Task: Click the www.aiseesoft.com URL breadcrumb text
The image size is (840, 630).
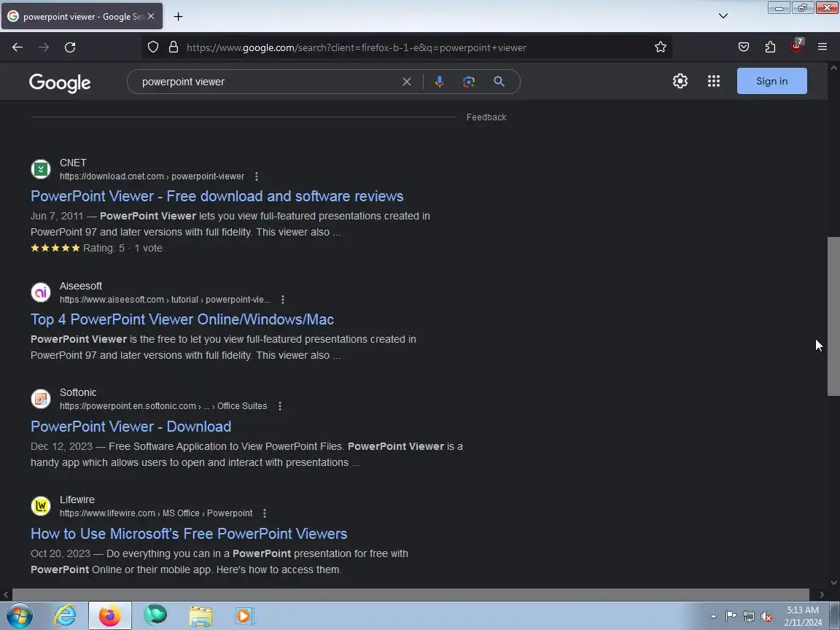Action: click(x=165, y=300)
